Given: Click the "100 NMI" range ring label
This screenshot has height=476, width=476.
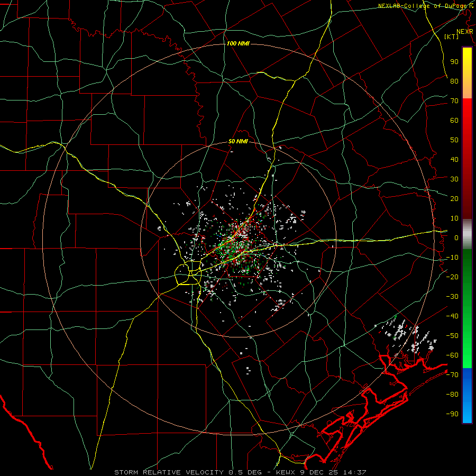Looking at the screenshot, I should 238,44.
